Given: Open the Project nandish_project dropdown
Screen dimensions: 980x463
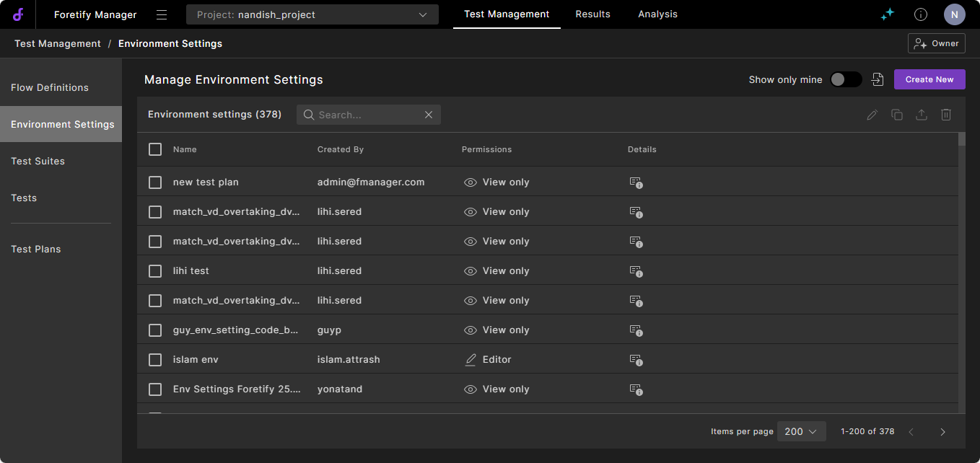Looking at the screenshot, I should (x=312, y=14).
